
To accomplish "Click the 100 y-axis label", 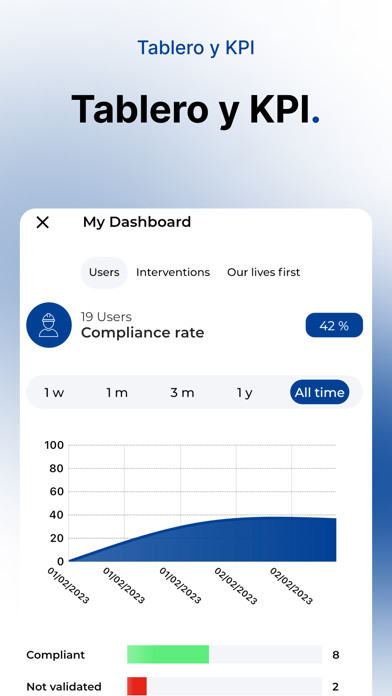I will [54, 445].
